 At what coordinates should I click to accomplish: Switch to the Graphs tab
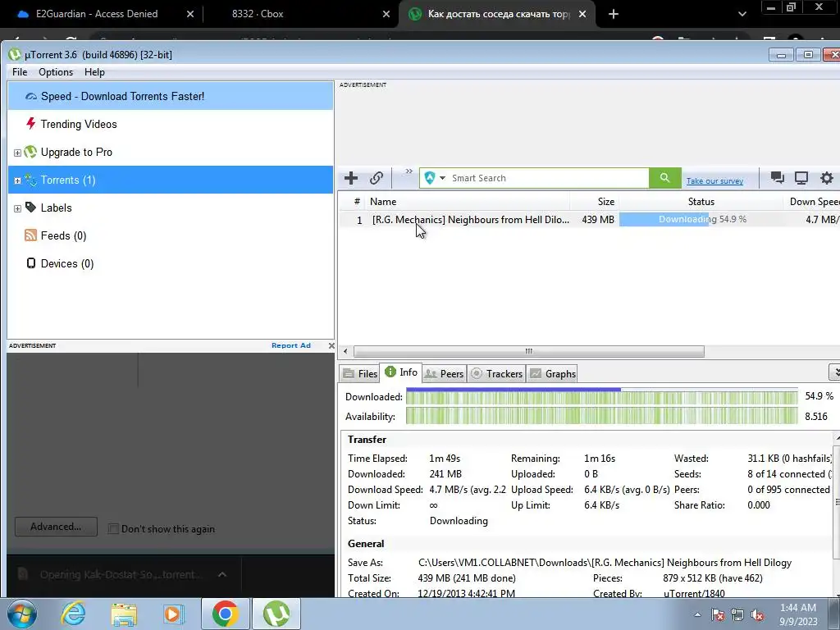[x=553, y=374]
